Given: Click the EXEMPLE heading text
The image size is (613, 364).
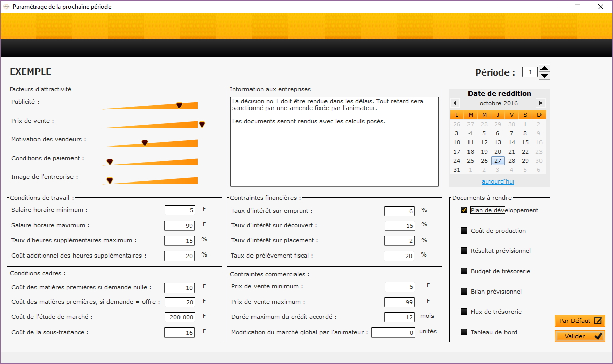Looking at the screenshot, I should click(30, 72).
